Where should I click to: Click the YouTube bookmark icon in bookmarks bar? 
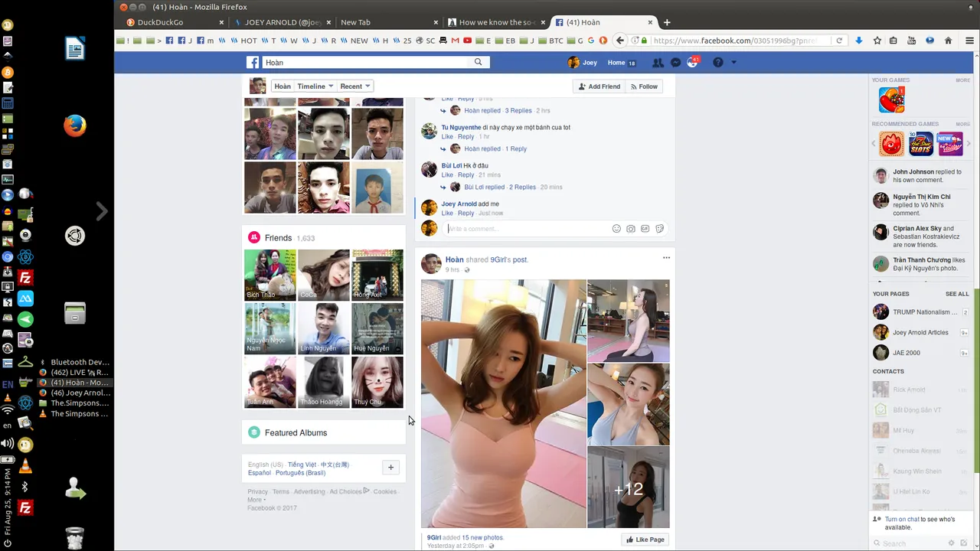pyautogui.click(x=467, y=41)
